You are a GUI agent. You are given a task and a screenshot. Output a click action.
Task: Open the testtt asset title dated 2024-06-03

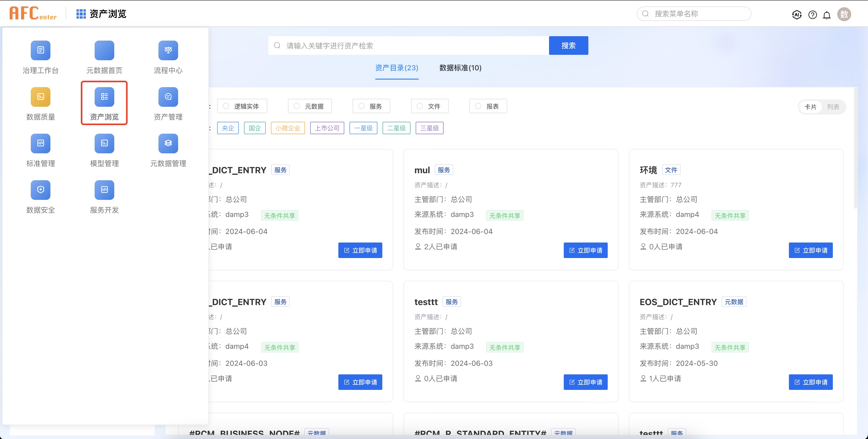tap(426, 302)
